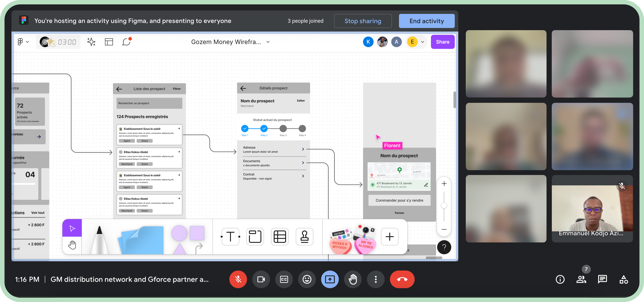Unmute the microphone in call bar
644x302 pixels.
coord(238,279)
